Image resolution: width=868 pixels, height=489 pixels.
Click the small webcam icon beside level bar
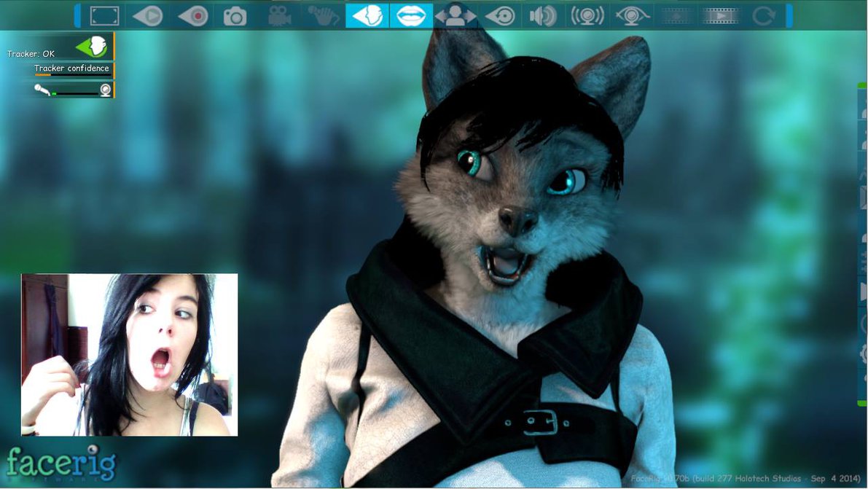[x=106, y=90]
